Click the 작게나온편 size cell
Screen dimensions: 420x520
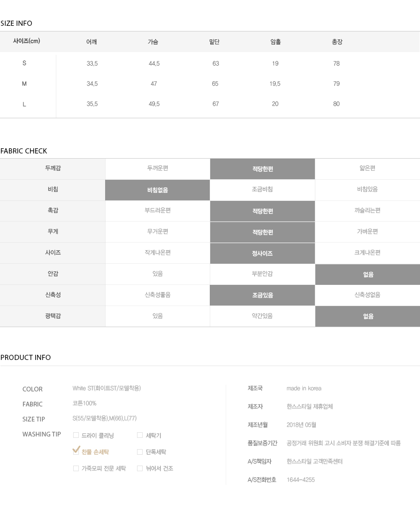tap(158, 252)
